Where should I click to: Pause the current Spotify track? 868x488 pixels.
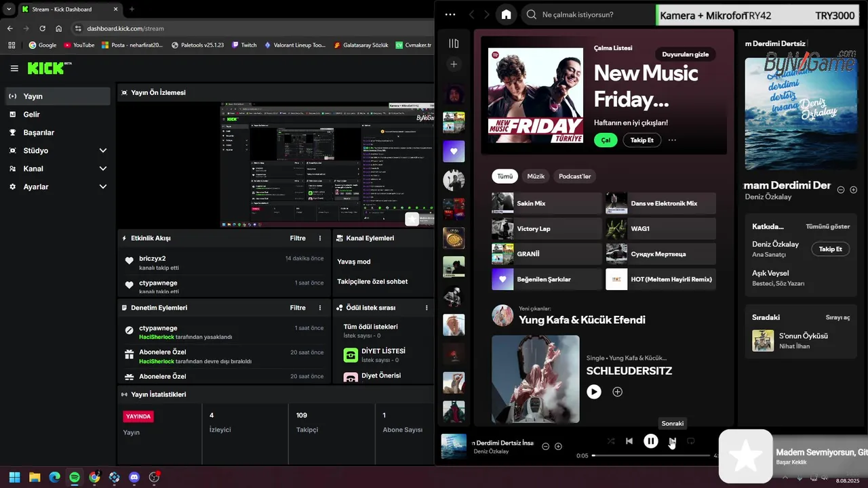(x=650, y=441)
